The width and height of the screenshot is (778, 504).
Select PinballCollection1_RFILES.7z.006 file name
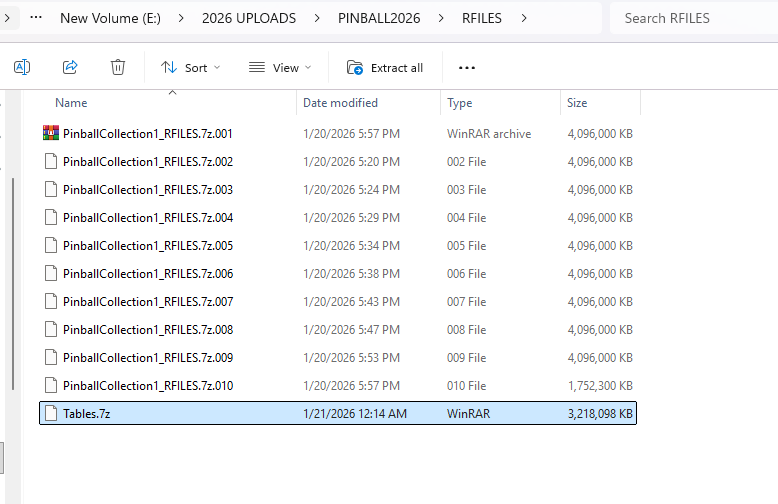(148, 274)
